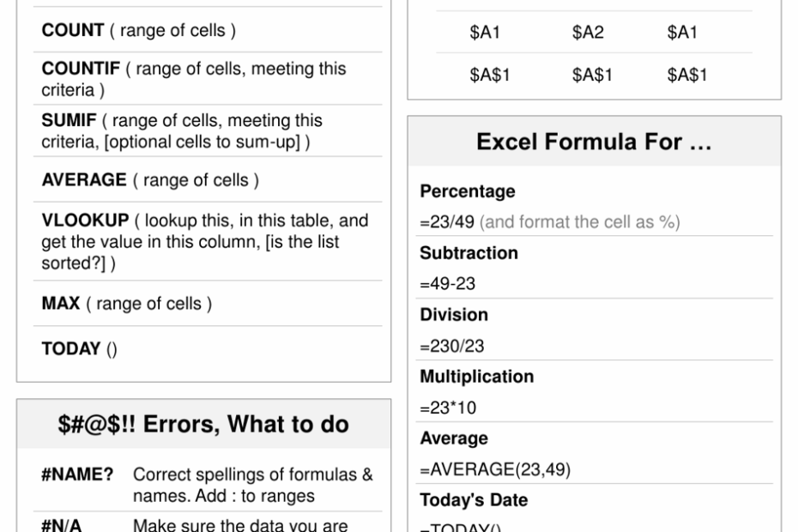Click the #N/A error label

62,523
